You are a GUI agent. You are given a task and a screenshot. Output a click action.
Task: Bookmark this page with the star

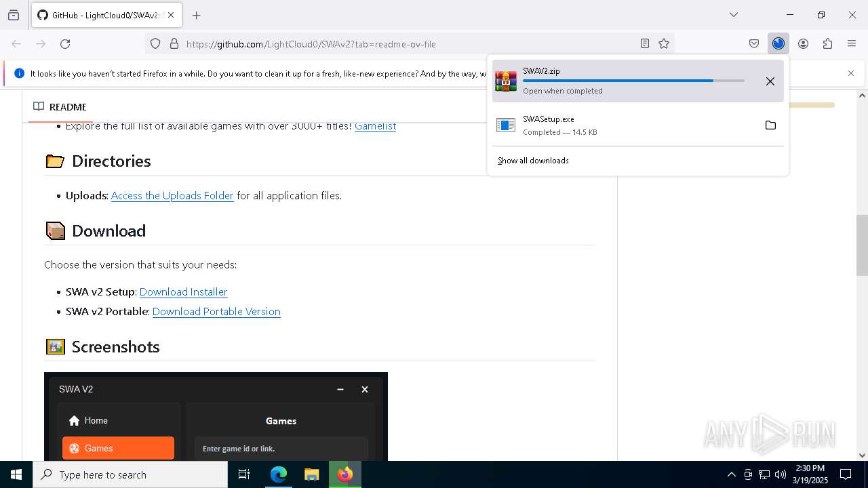pos(664,43)
